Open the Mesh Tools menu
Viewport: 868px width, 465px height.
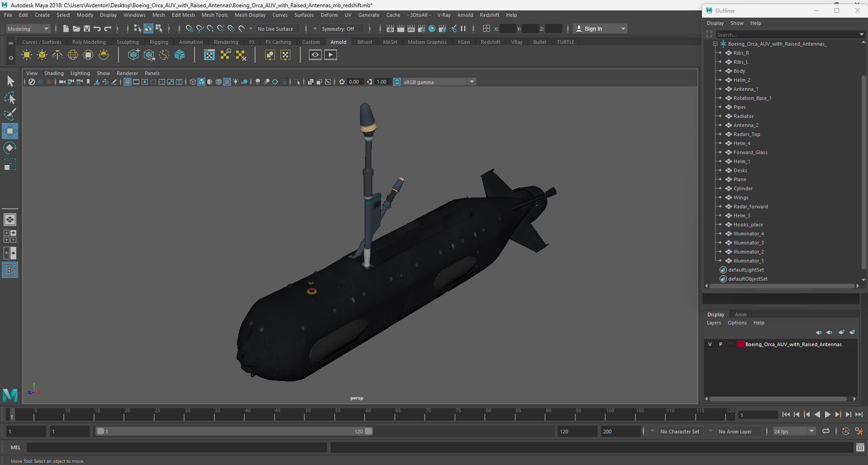pyautogui.click(x=214, y=15)
